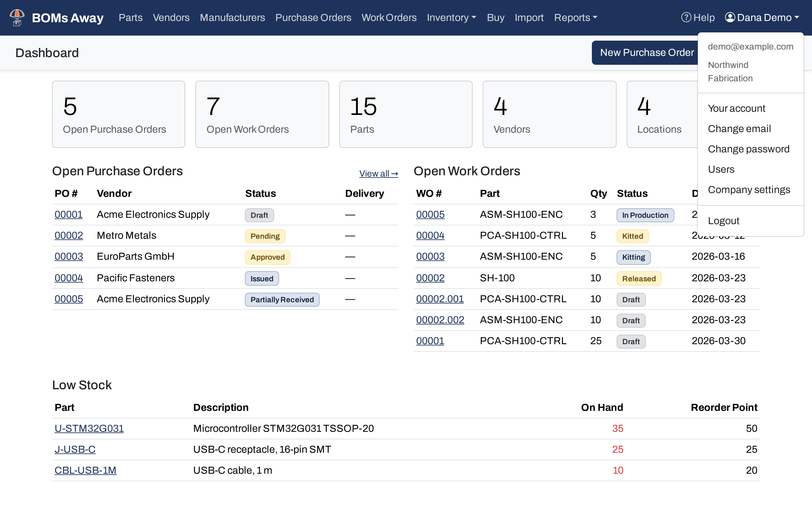This screenshot has height=508, width=812.
Task: Open Draft work order 00001
Action: 430,341
